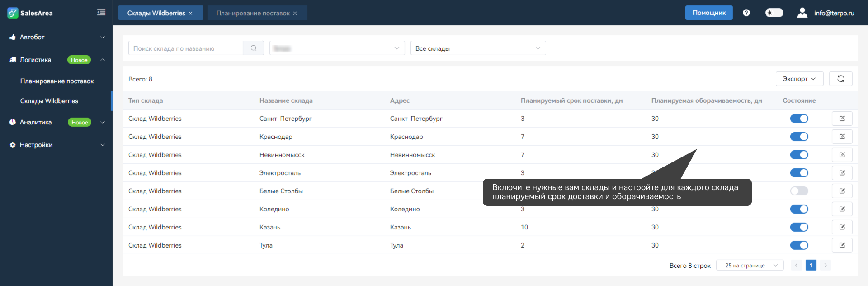Disable the Казань warehouse switch

(799, 227)
